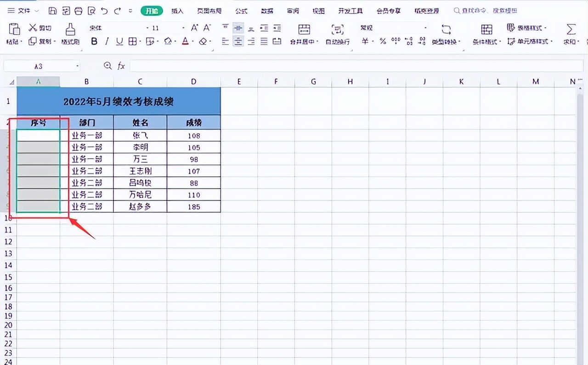Switch to the 开发工具 Developer tab
Viewport: 588px width, 365px height.
point(351,11)
